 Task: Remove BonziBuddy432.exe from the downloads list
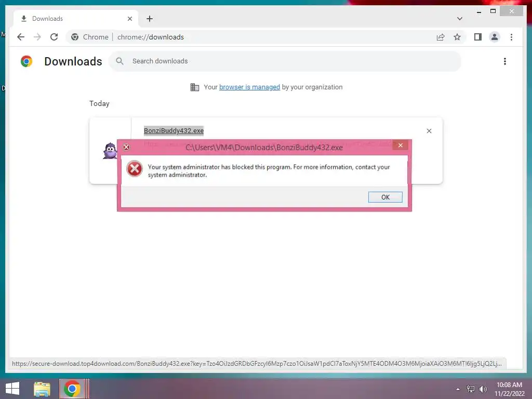(x=429, y=131)
